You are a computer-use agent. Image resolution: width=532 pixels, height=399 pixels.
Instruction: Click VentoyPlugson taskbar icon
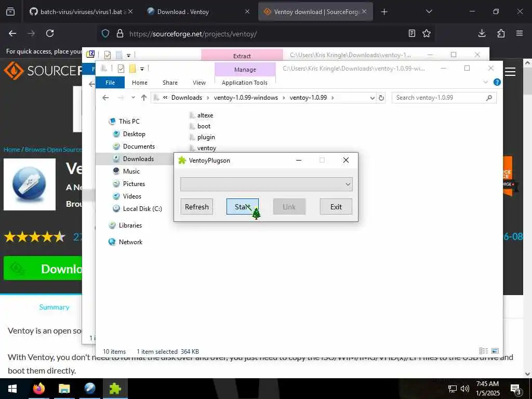coord(115,389)
